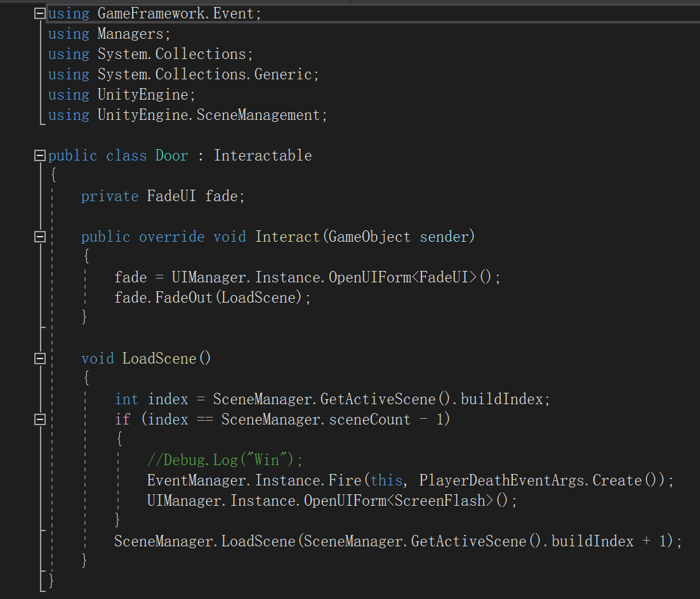The height and width of the screenshot is (599, 700).
Task: Collapse the Interact method body
Action: pyautogui.click(x=40, y=237)
